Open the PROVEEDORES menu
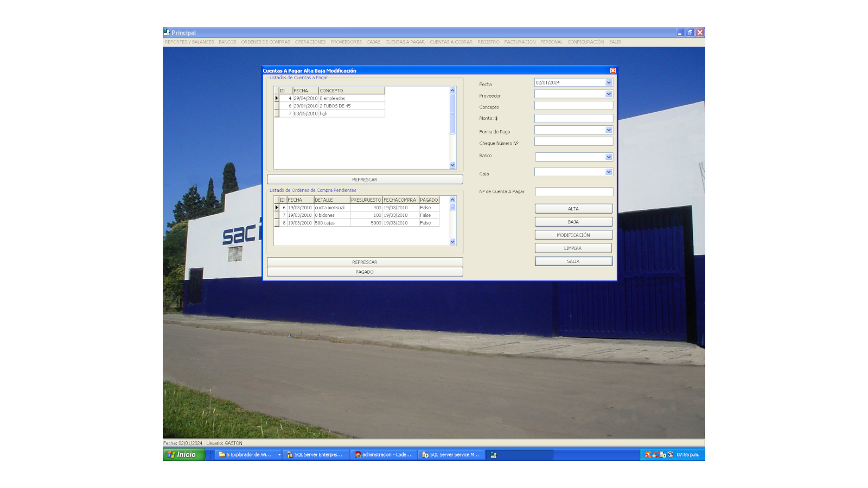The width and height of the screenshot is (868, 488). pos(346,42)
